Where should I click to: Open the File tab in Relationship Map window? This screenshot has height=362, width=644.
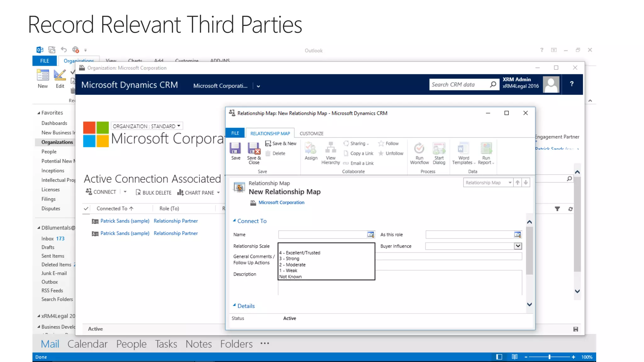pyautogui.click(x=235, y=133)
